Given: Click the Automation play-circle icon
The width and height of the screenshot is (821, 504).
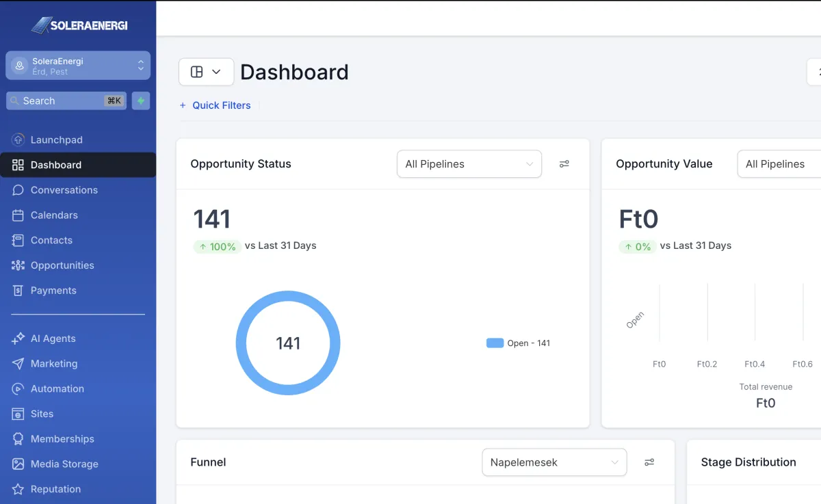Looking at the screenshot, I should [x=18, y=388].
